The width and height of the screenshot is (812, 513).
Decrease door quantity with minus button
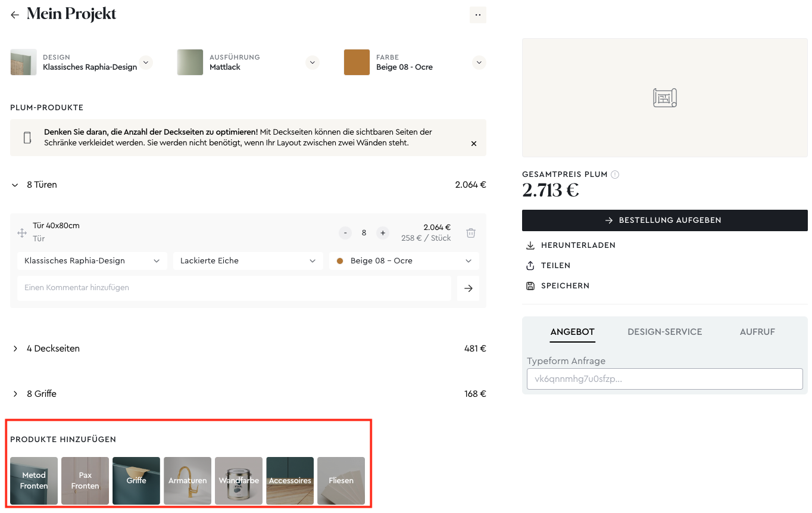click(345, 233)
